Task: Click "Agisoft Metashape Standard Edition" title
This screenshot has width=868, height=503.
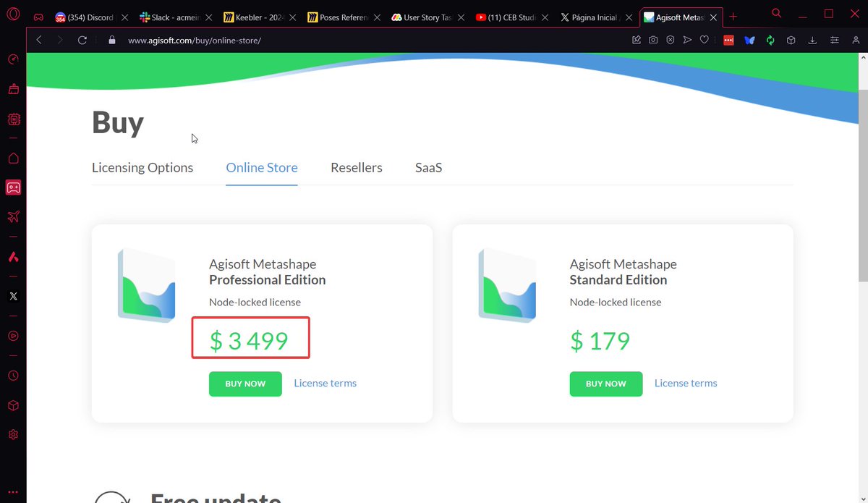Action: [x=624, y=272]
